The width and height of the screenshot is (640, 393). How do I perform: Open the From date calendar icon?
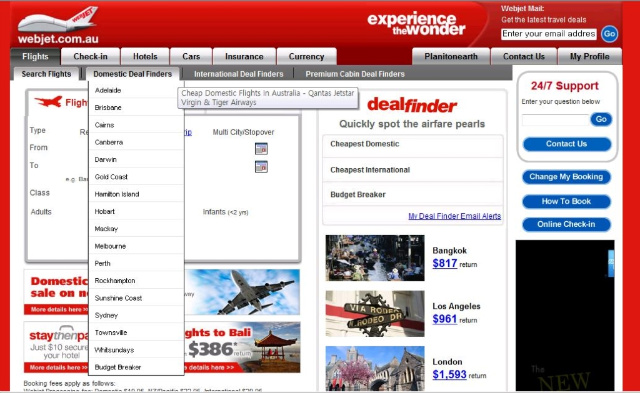coord(261,149)
